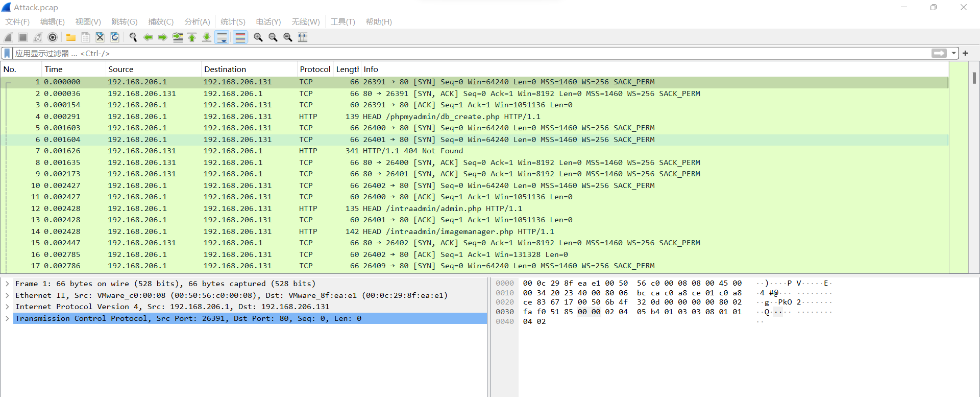Sort by the Protocol column header
This screenshot has height=397, width=980.
tap(315, 69)
